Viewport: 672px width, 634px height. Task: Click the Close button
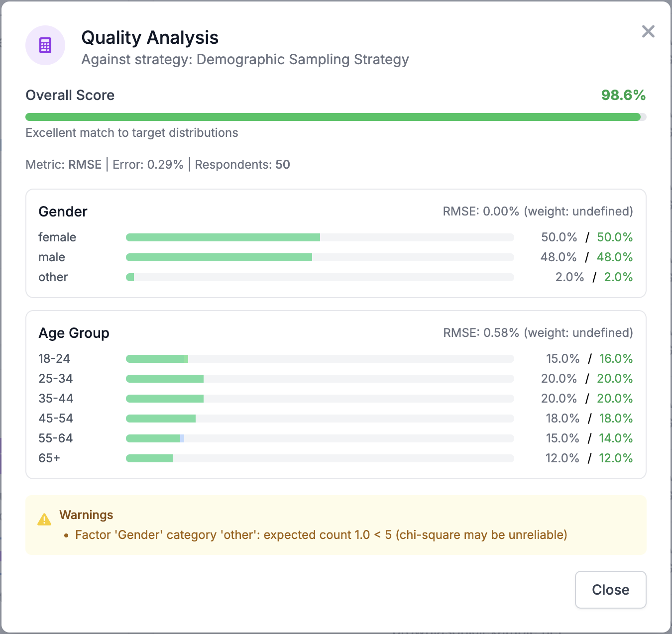[610, 590]
